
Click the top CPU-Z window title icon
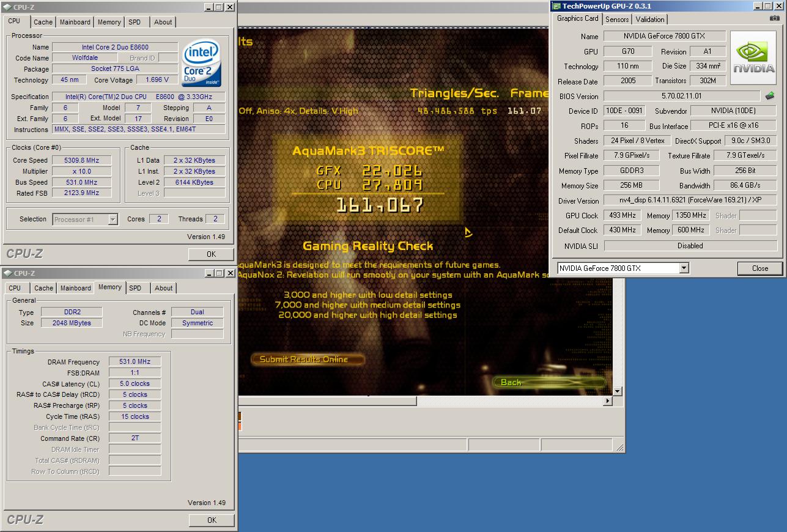click(7, 7)
